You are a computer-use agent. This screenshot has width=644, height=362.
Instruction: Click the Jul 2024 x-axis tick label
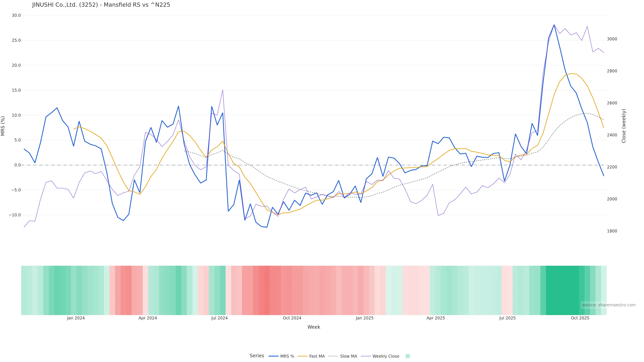(x=219, y=318)
